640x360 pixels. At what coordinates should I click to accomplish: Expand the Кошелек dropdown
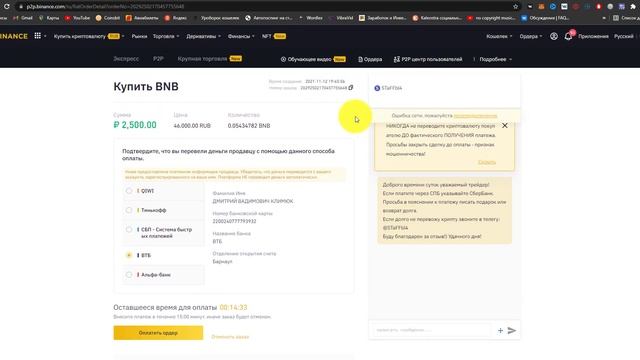tap(499, 36)
